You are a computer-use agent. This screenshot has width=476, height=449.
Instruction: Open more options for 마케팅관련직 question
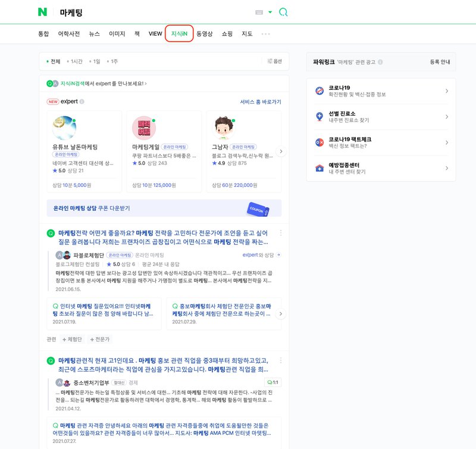coord(280,360)
